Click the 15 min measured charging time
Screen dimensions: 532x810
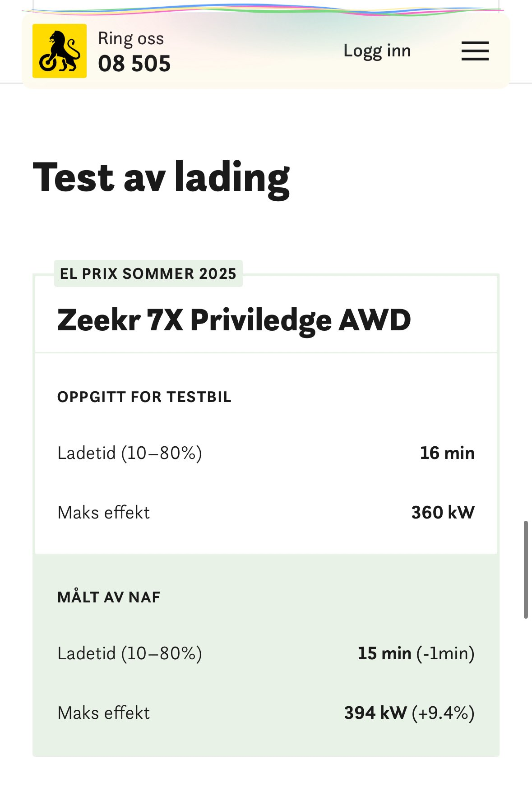tap(384, 653)
